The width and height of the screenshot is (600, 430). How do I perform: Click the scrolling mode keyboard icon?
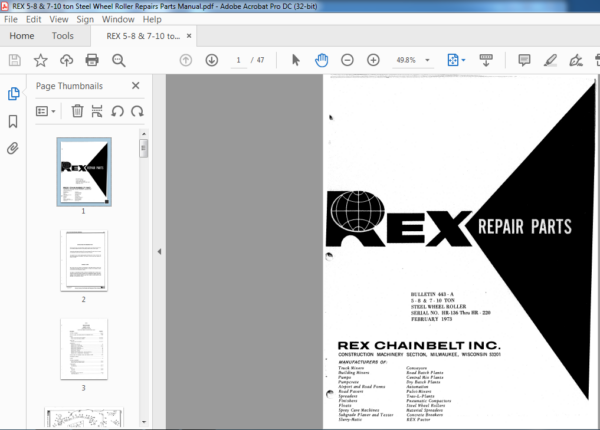coord(486,60)
